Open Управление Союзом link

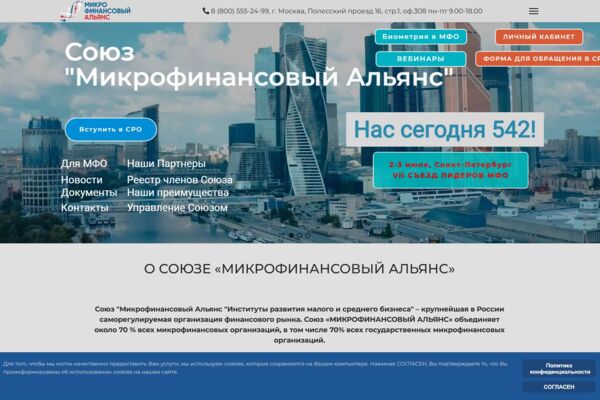(177, 208)
